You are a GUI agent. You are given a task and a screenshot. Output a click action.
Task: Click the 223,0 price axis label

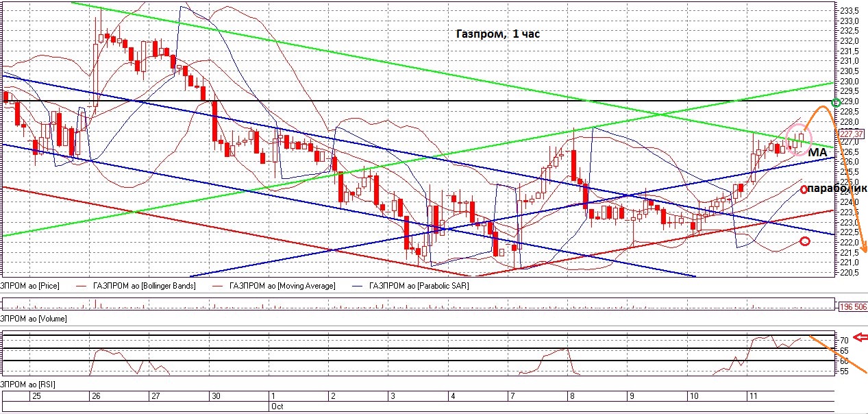click(x=851, y=223)
